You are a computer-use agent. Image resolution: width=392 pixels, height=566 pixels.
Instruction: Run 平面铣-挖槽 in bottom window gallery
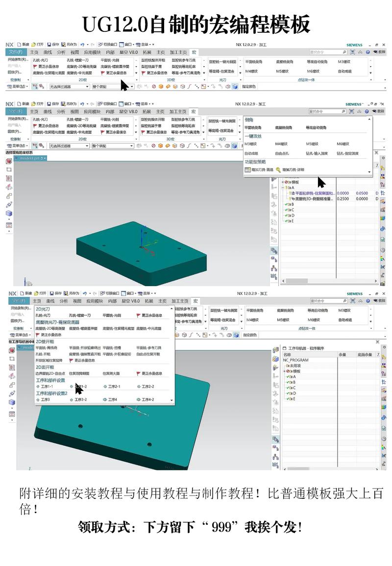point(112,348)
